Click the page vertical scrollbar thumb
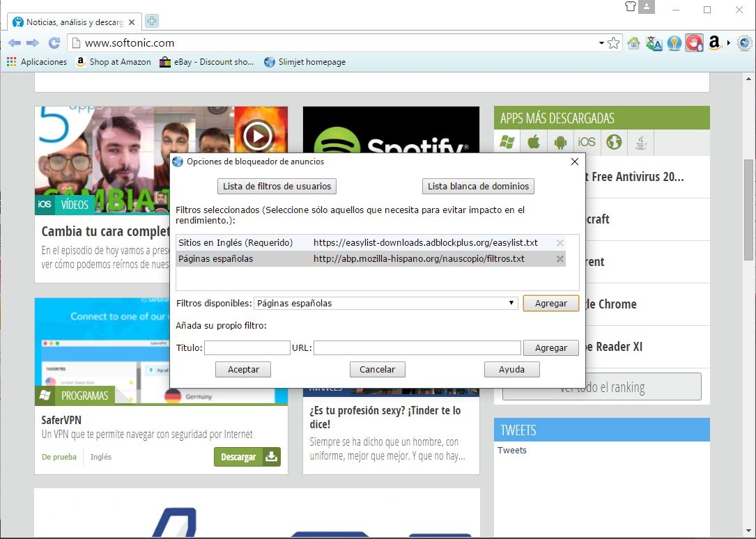The height and width of the screenshot is (539, 756). point(749,209)
